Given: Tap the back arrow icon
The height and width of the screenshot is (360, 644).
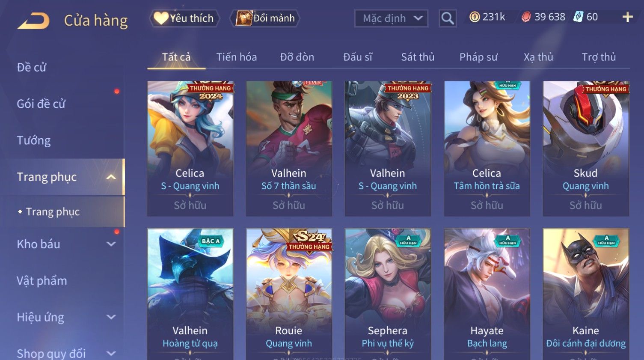Looking at the screenshot, I should (33, 21).
